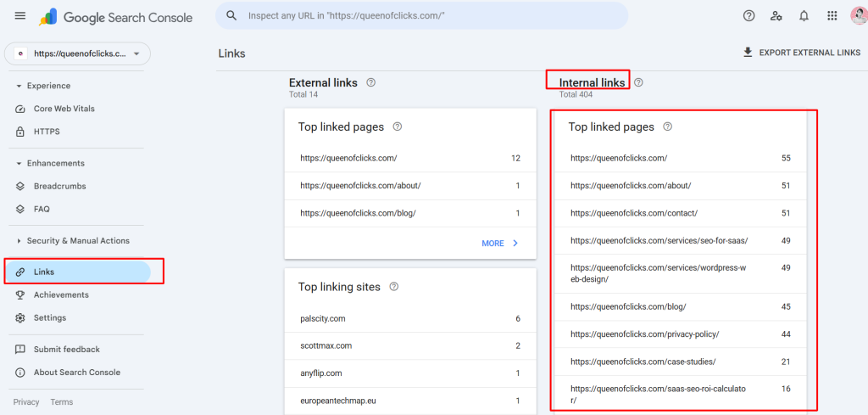Image resolution: width=868 pixels, height=415 pixels.
Task: Click the FAQ layers icon
Action: click(20, 210)
